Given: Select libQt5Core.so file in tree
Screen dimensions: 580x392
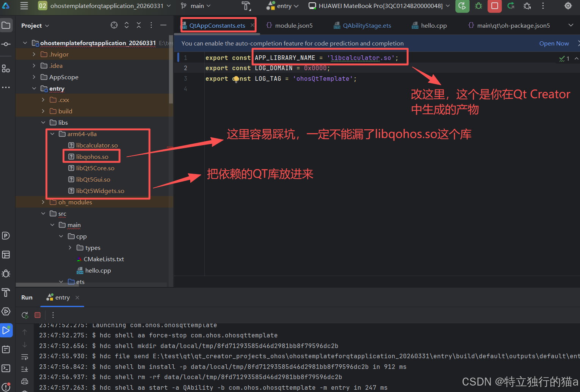Looking at the screenshot, I should click(91, 168).
